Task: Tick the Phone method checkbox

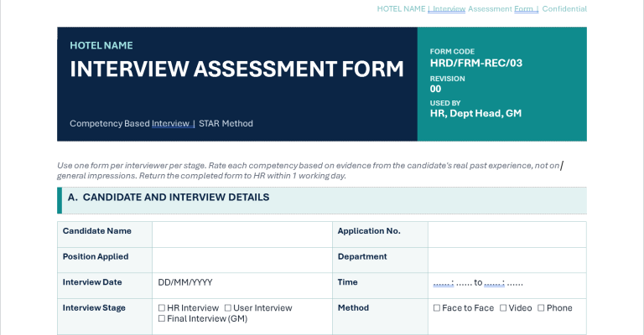Action: point(541,308)
